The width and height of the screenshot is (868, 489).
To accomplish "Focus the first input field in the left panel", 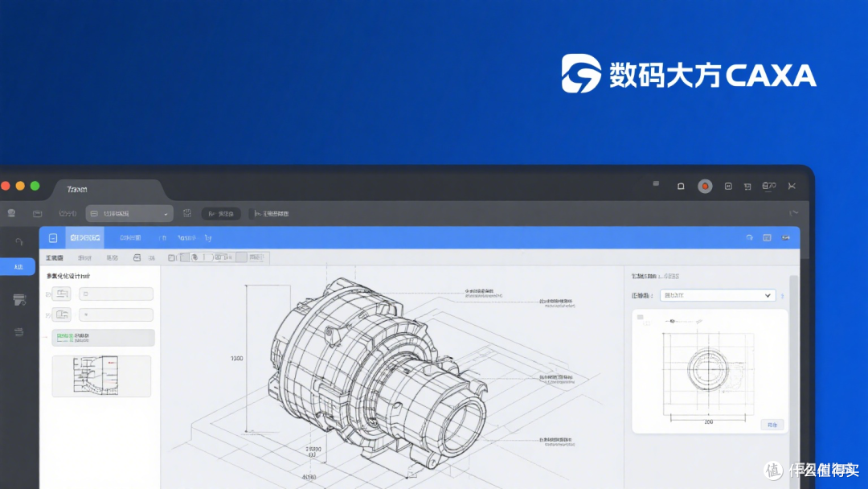I will (116, 294).
